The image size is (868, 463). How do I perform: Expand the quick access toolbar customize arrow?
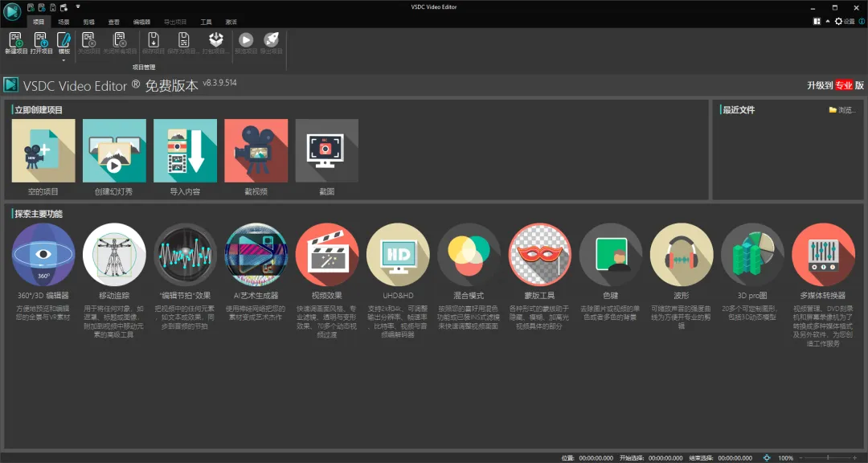pos(78,6)
